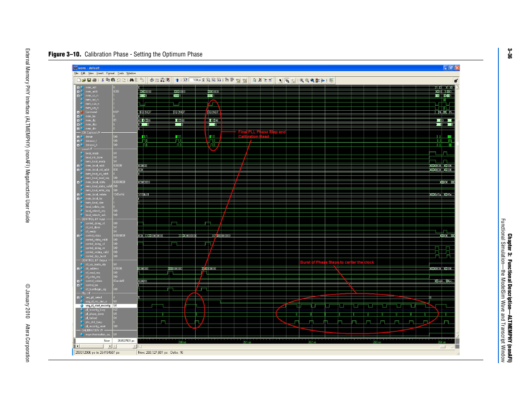Click the up spinner beside the run length field
This screenshot has width=532, height=411.
tap(203, 79)
